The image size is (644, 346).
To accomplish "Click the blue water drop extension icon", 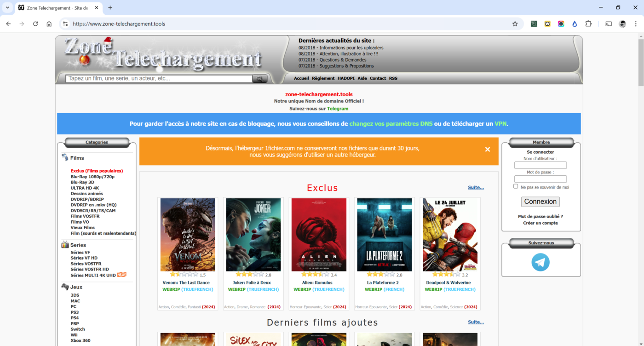I will point(575,24).
